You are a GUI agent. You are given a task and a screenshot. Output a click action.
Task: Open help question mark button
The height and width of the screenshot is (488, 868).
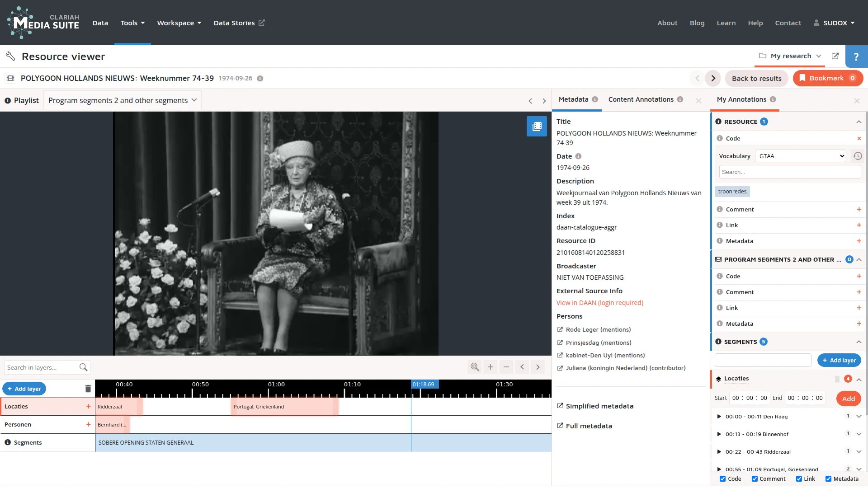[856, 56]
